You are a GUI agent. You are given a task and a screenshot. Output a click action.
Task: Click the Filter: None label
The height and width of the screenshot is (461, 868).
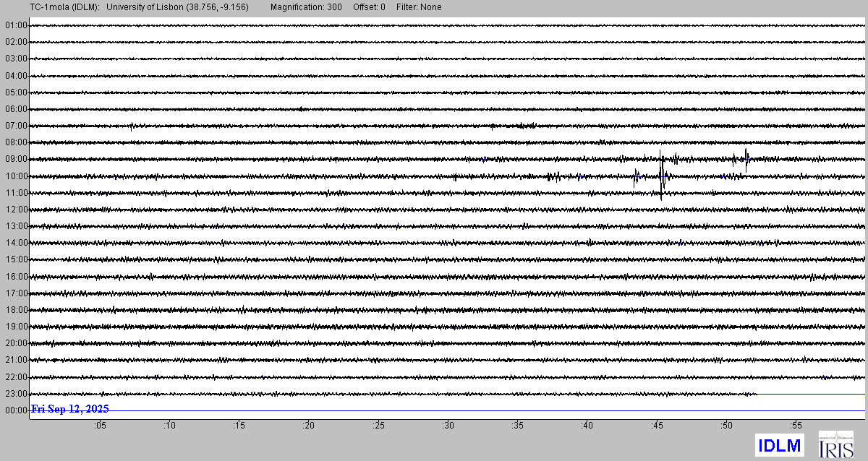click(419, 7)
